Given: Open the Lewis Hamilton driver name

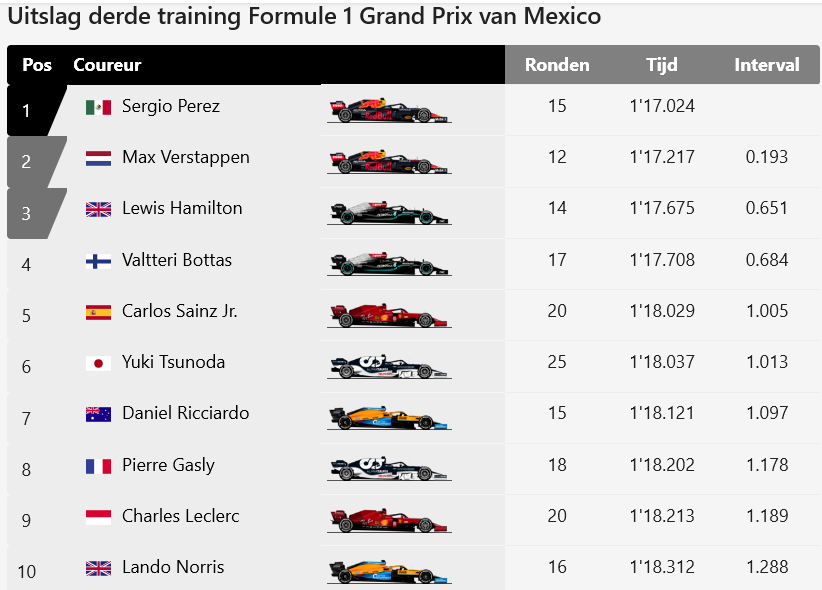Looking at the screenshot, I should point(182,208).
